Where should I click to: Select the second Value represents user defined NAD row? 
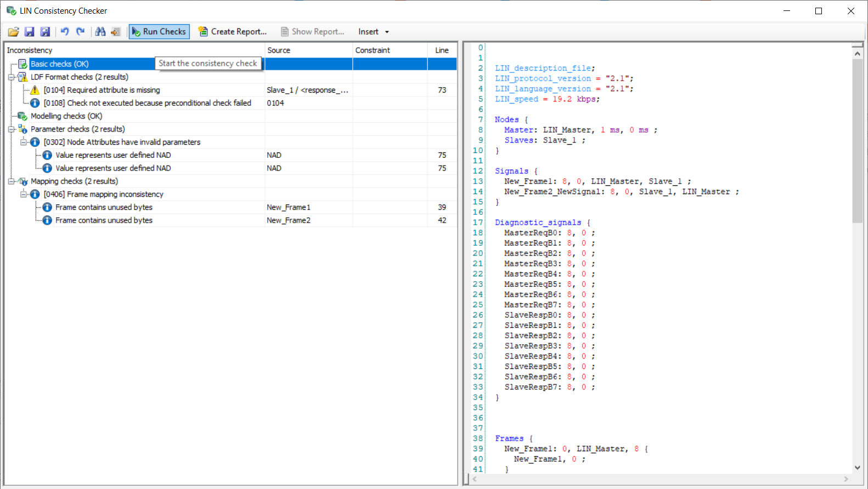(113, 168)
